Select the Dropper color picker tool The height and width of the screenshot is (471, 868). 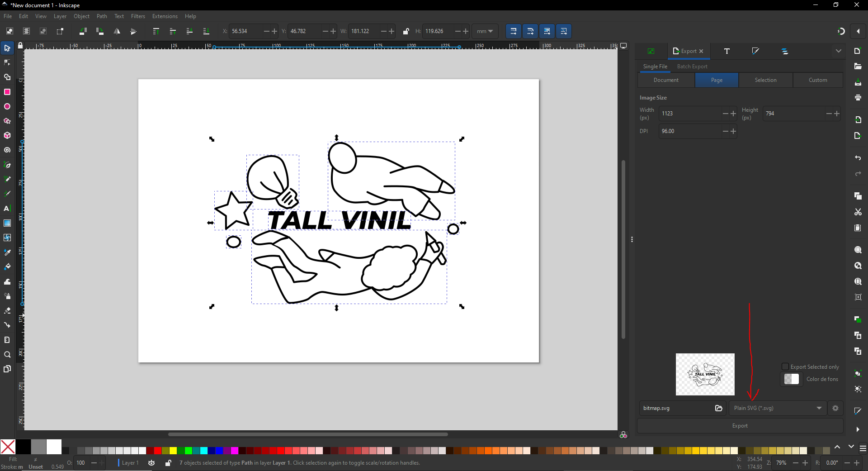click(7, 252)
